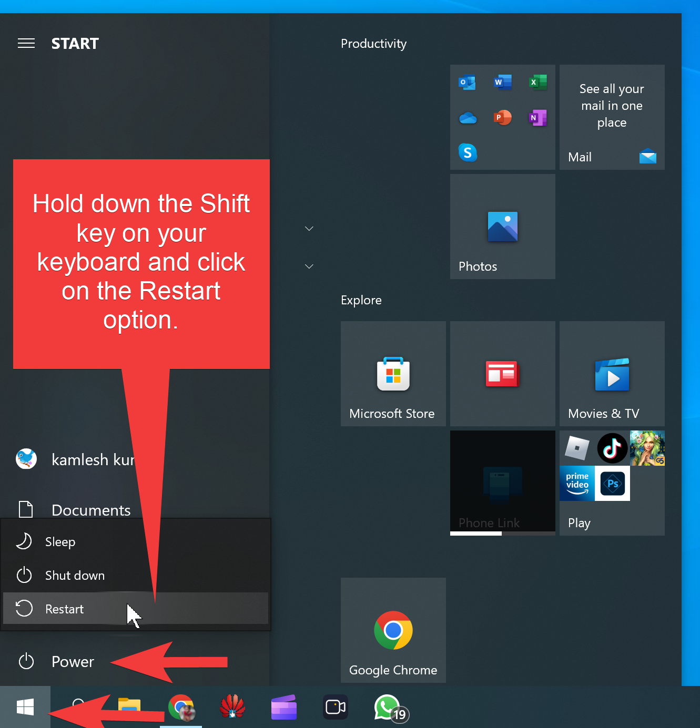This screenshot has width=700, height=728.
Task: Open the Photos tile
Action: [503, 227]
